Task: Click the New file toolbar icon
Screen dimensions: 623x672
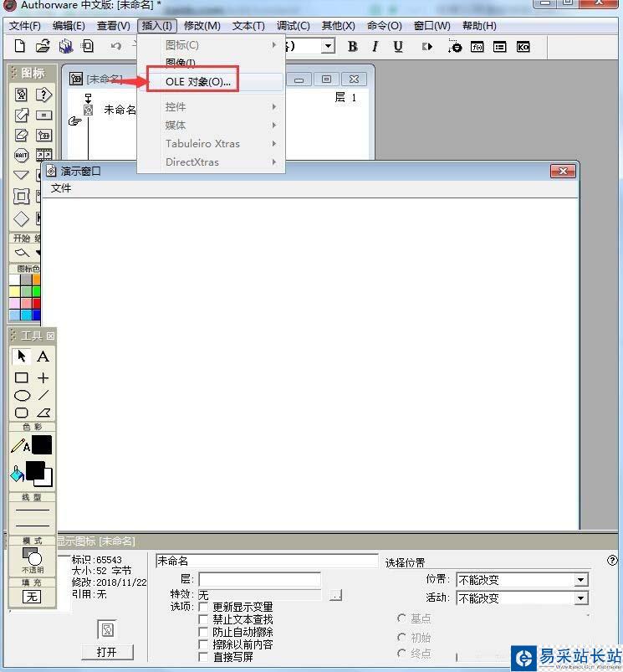Action: [20, 46]
